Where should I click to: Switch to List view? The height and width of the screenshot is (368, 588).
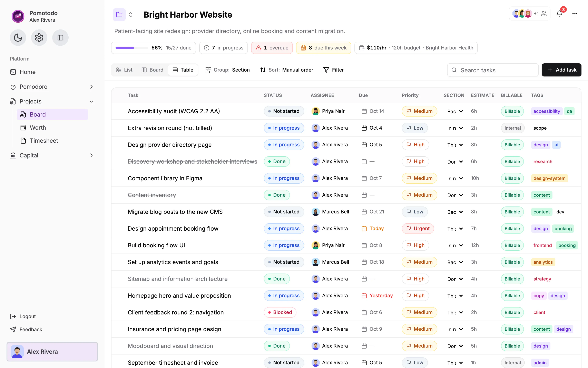pos(124,70)
